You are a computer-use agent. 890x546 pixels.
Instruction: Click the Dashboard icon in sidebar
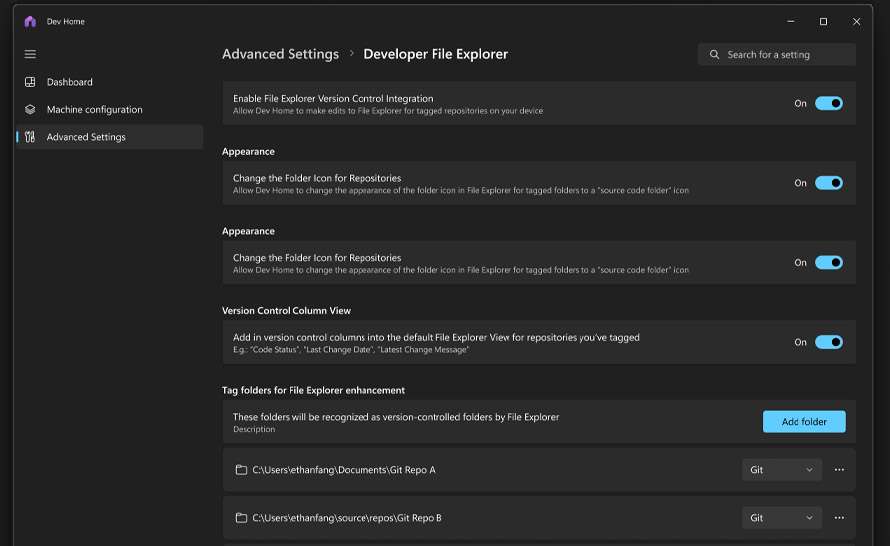coord(30,82)
